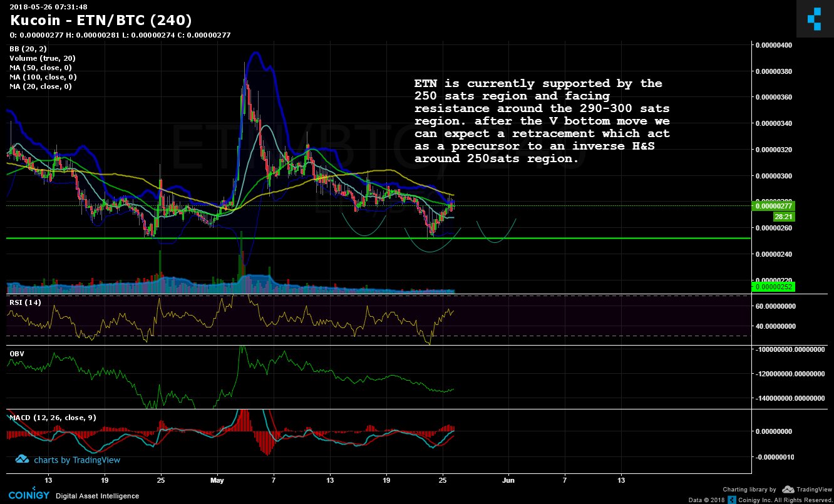Click the '0.00000340' price axis label
Screen dimensions: 834x504
775,123
